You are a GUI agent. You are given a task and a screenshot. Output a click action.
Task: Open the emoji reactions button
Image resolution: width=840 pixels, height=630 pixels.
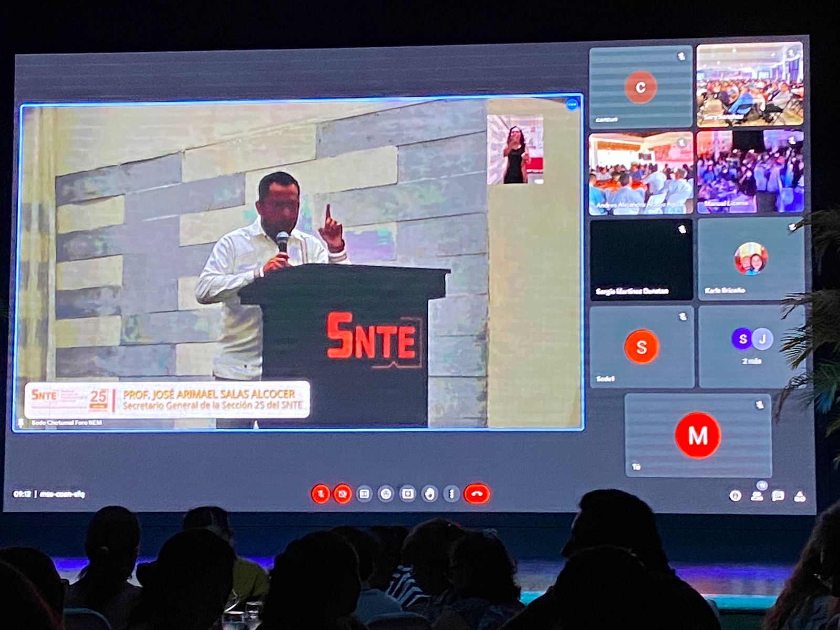(x=386, y=494)
